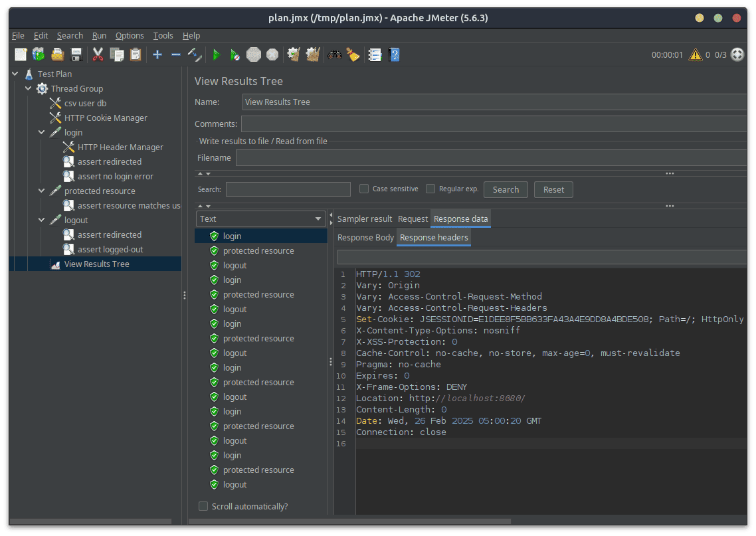Switch to the Sampler result tab
This screenshot has height=536, width=756.
pos(365,219)
